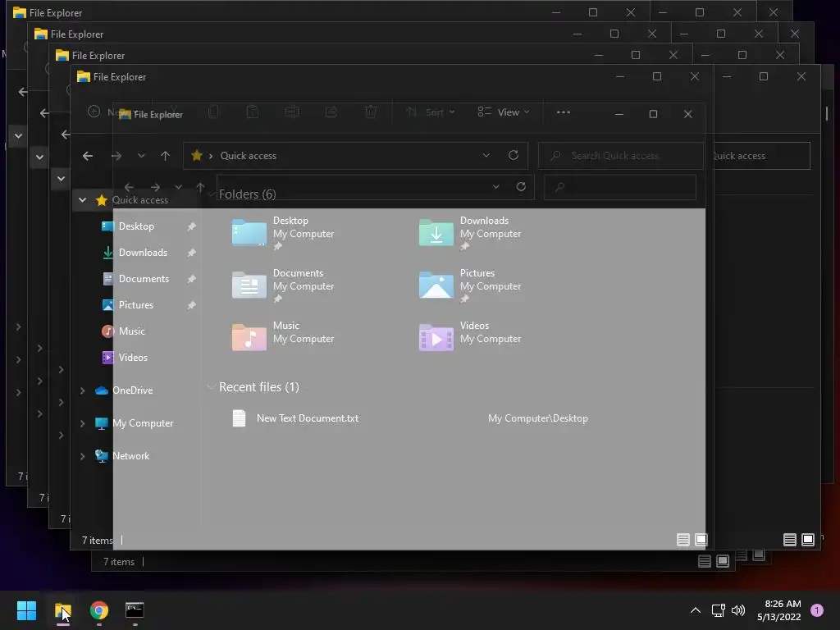Switch to details view left of 7 items window's large-icons toggle
The image size is (840, 630).
pos(683,540)
